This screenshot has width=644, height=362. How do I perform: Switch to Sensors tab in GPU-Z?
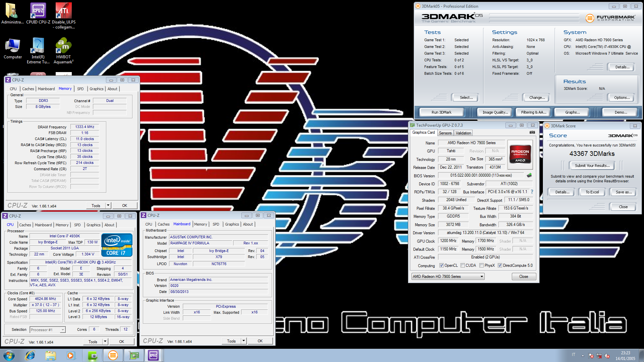[445, 133]
